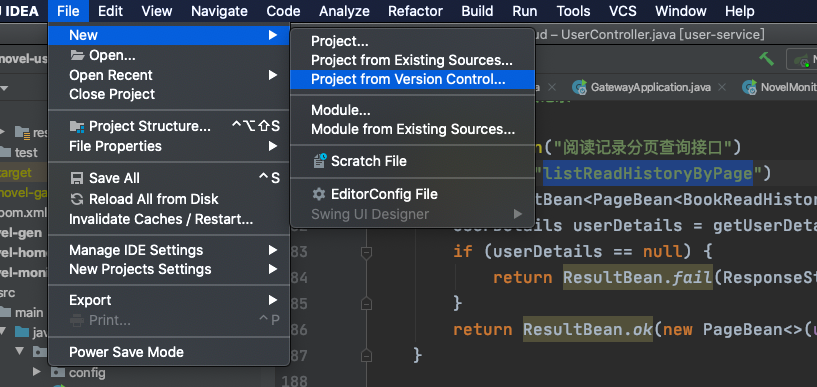Image resolution: width=817 pixels, height=387 pixels.
Task: Click the Scratch File icon
Action: [319, 161]
